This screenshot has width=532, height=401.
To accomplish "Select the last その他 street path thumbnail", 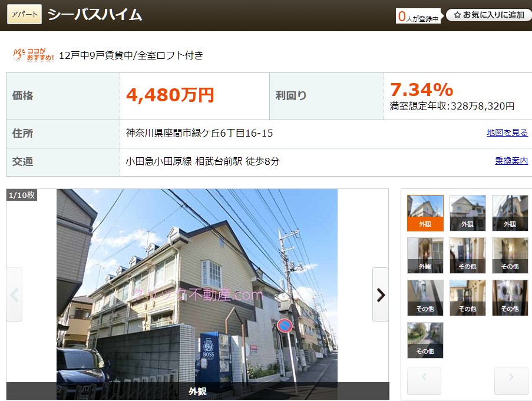I will [x=425, y=340].
